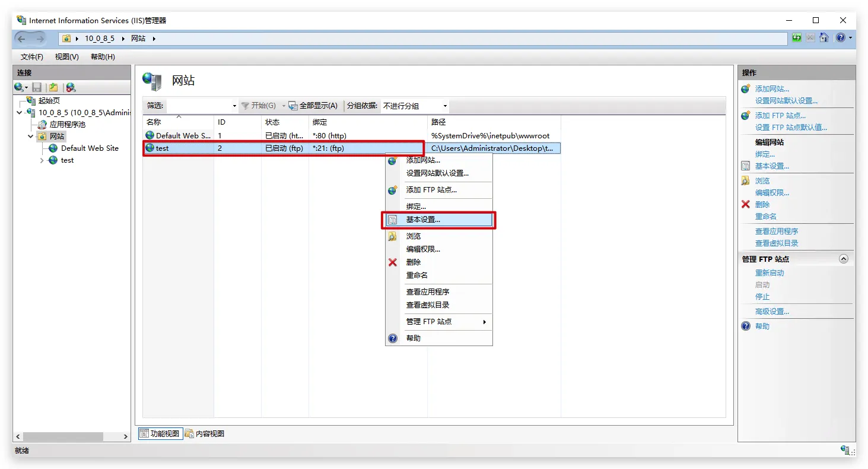Screen dimensions: 868x469
Task: Collapse the 10_0_8_5 server node in the tree
Action: coord(20,113)
